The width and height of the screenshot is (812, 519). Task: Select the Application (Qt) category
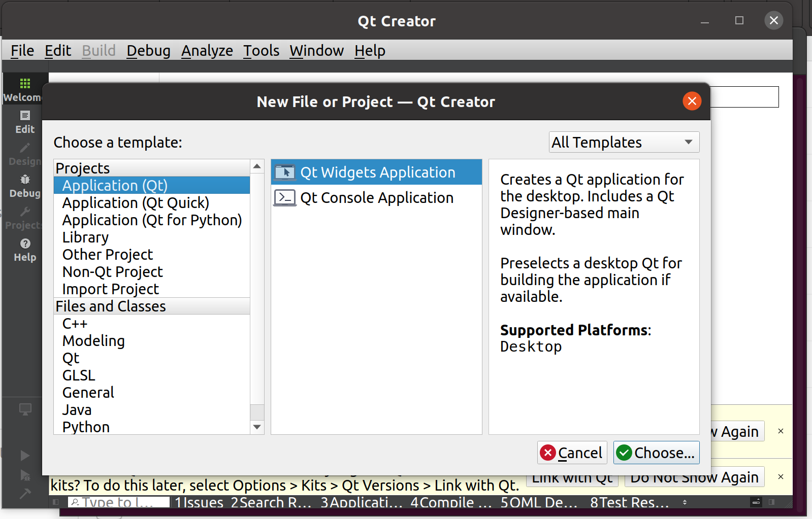click(x=152, y=185)
